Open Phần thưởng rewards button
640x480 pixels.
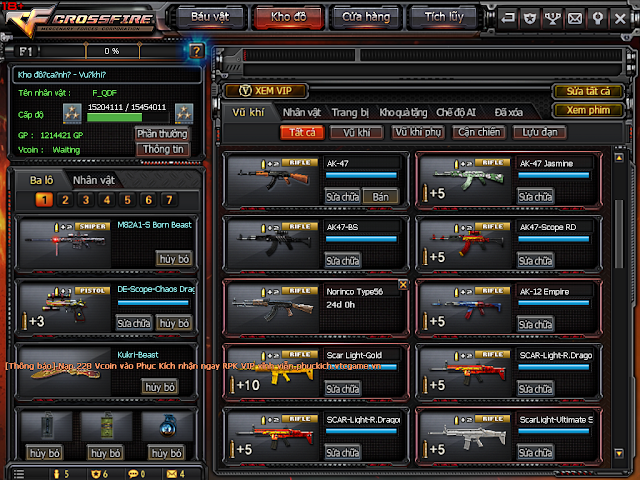pos(162,134)
